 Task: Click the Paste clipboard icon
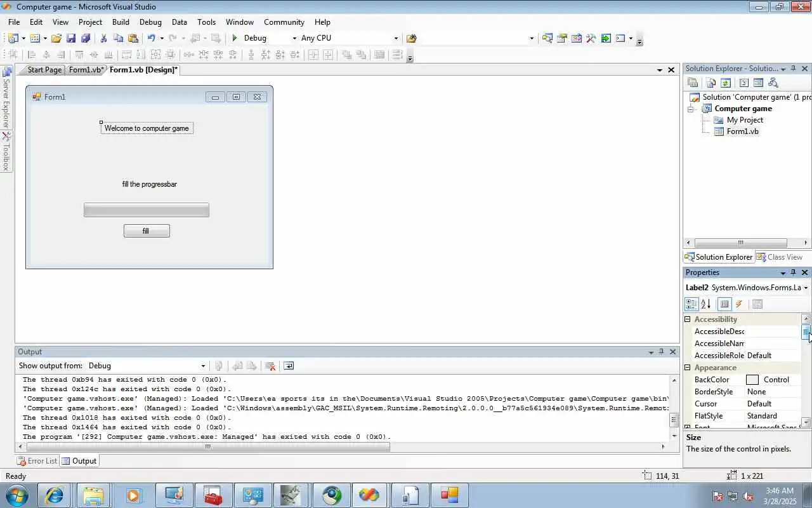pyautogui.click(x=133, y=38)
